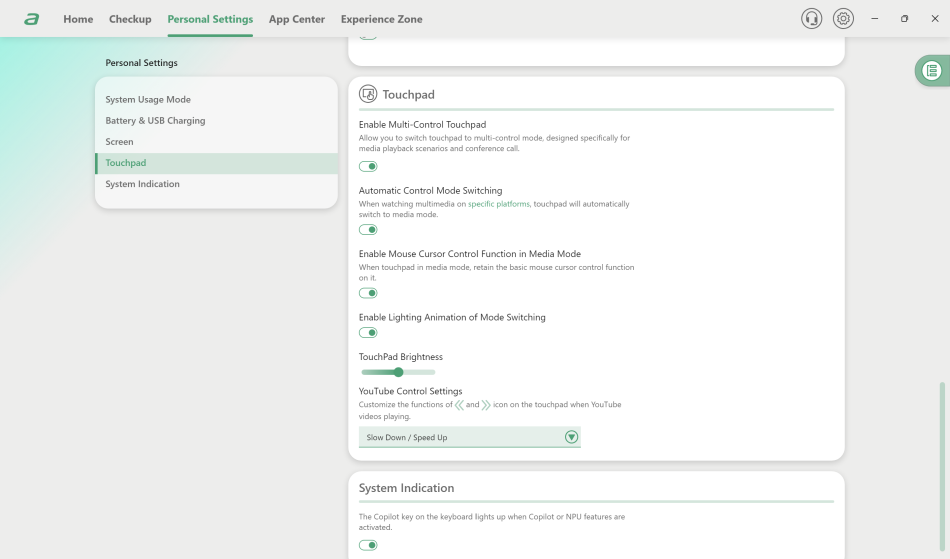This screenshot has height=559, width=950.
Task: Select Touchpad in the sidebar
Action: click(216, 163)
